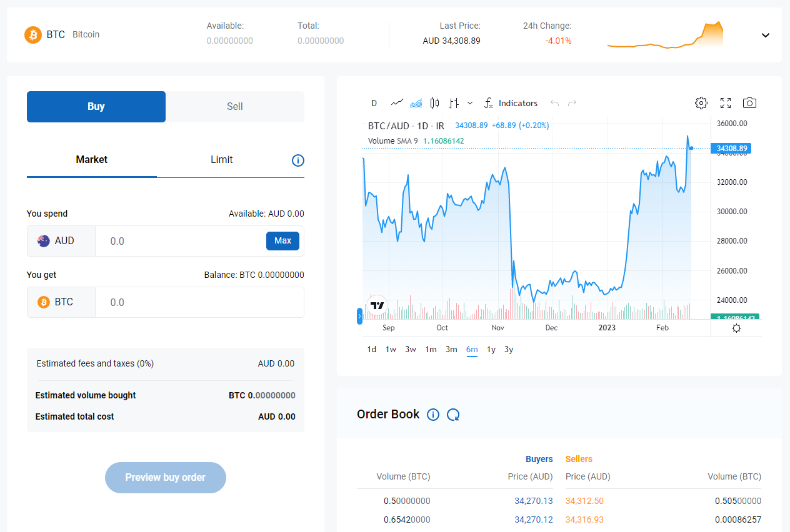Set chart range to 3w
This screenshot has width=790, height=532.
[x=411, y=350]
